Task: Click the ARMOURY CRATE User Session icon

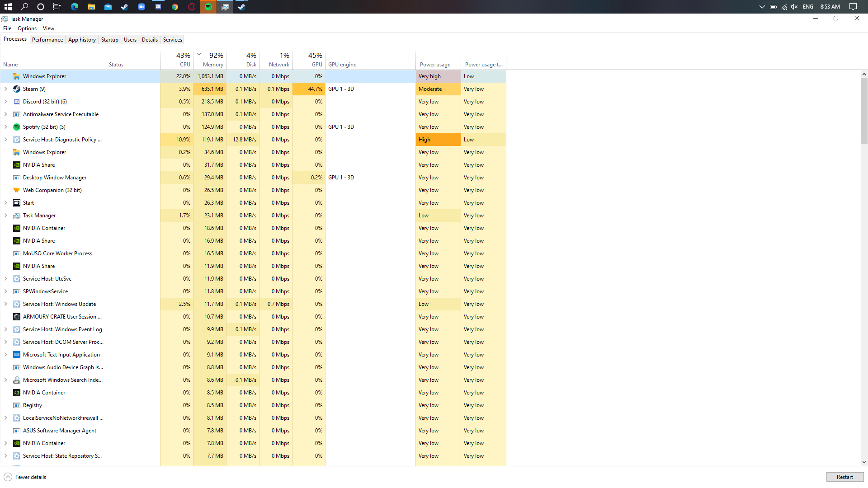Action: tap(17, 317)
